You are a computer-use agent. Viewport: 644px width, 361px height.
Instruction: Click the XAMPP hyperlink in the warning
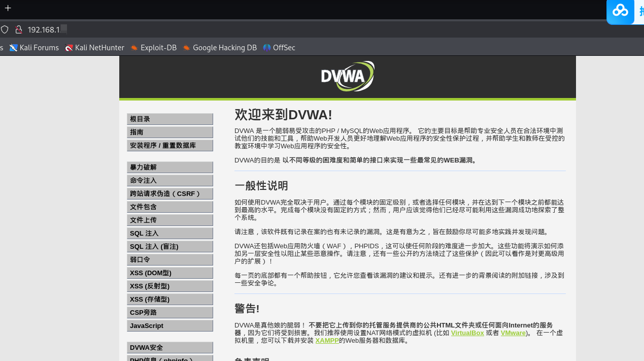pos(327,340)
